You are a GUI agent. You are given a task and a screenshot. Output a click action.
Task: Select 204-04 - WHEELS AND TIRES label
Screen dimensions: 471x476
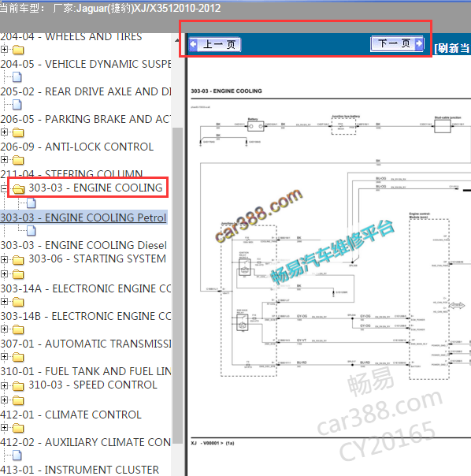71,37
